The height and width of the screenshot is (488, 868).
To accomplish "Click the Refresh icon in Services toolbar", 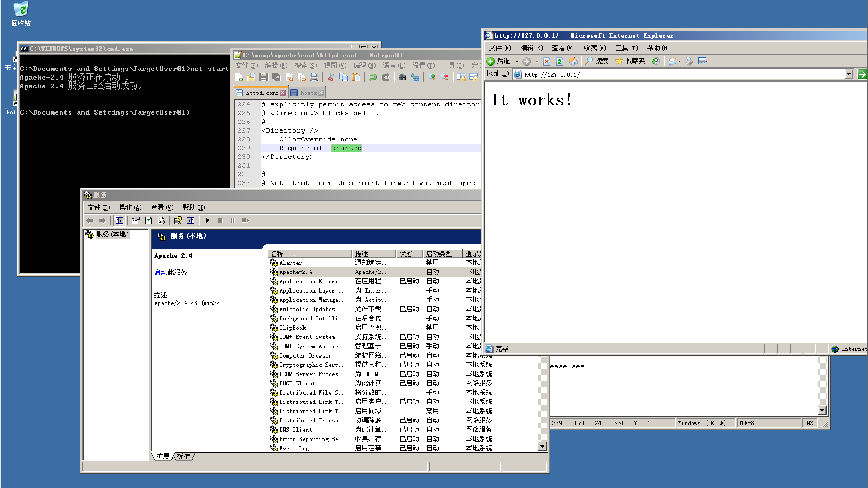I will pyautogui.click(x=148, y=221).
